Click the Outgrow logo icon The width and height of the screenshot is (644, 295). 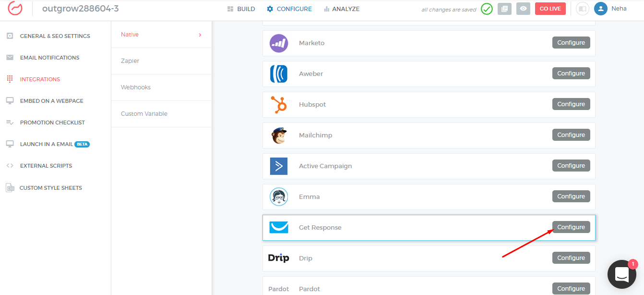click(x=15, y=9)
